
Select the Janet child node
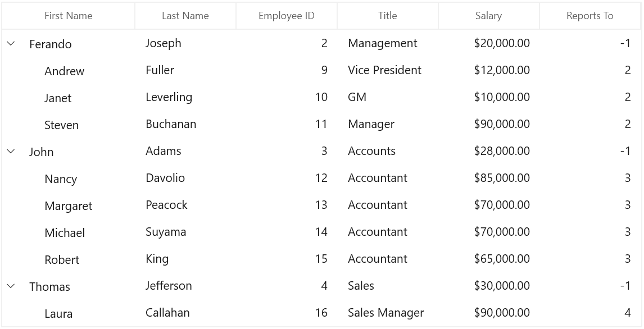pos(58,98)
